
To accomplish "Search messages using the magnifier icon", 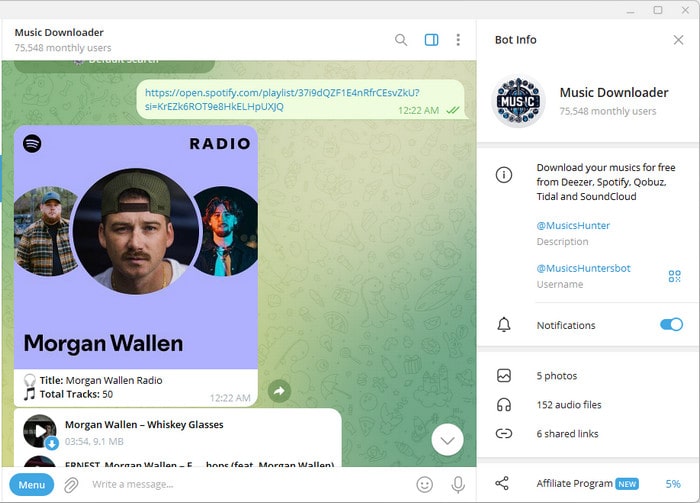I will 401,40.
